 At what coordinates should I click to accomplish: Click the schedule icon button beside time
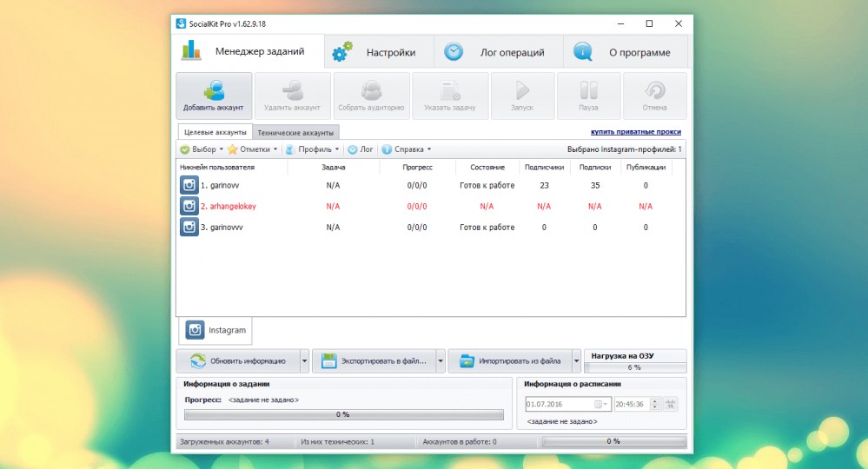click(671, 404)
